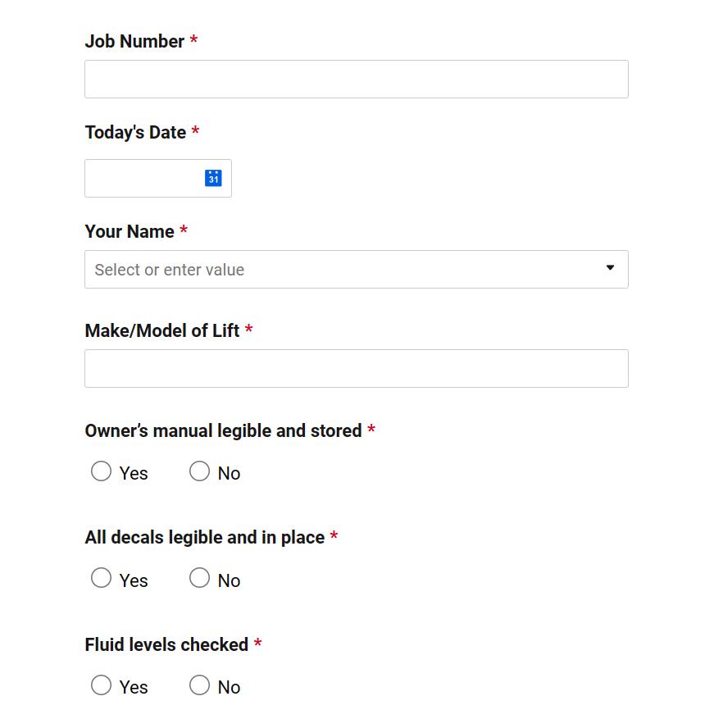Click the Job Number text field

click(356, 79)
